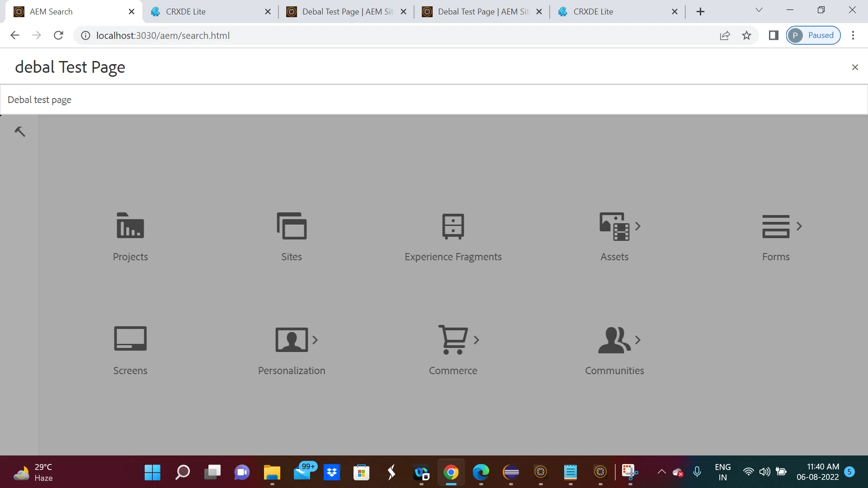Open the Commerce cart icon

tap(453, 340)
